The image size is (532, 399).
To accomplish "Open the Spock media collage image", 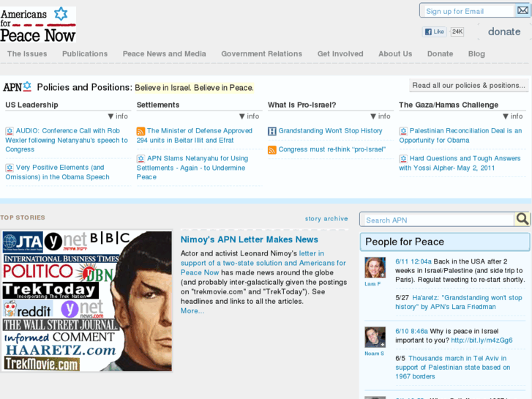I will point(87,301).
